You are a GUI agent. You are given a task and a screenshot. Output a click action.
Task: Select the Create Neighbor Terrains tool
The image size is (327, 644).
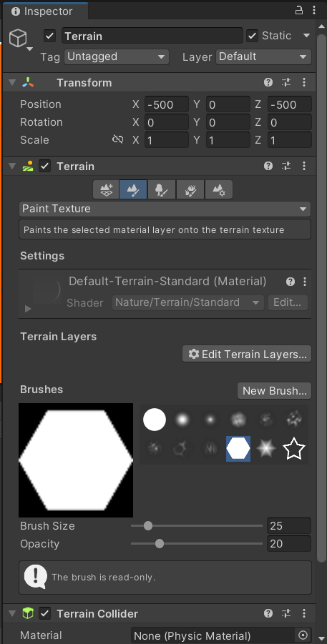tap(106, 189)
